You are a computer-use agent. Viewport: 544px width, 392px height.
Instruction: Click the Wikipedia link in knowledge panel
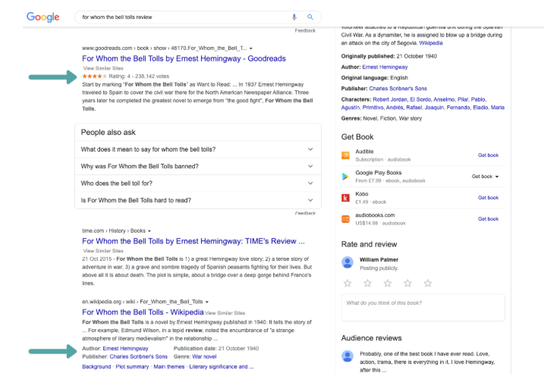[x=431, y=43]
